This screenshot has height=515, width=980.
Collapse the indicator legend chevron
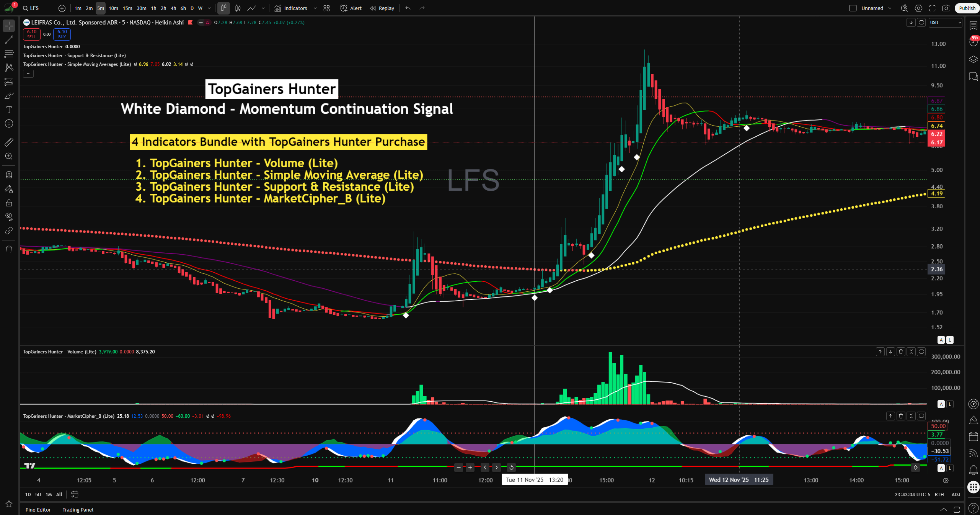tap(28, 74)
